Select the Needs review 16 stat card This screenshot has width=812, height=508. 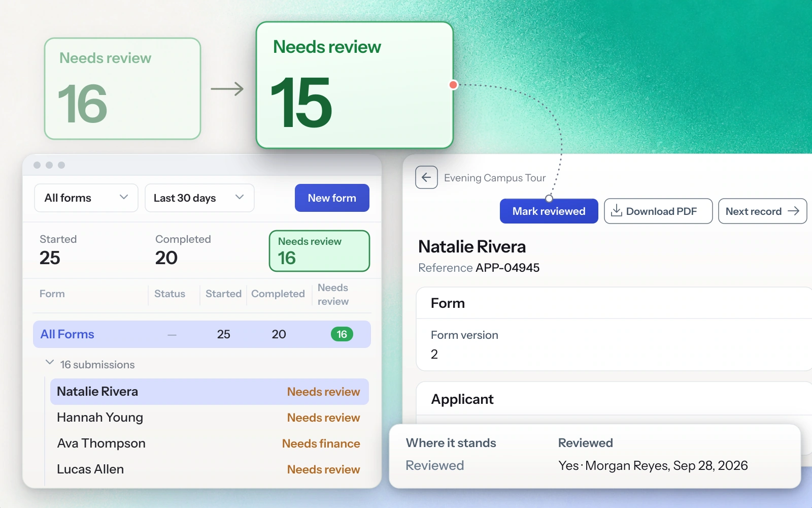(319, 251)
